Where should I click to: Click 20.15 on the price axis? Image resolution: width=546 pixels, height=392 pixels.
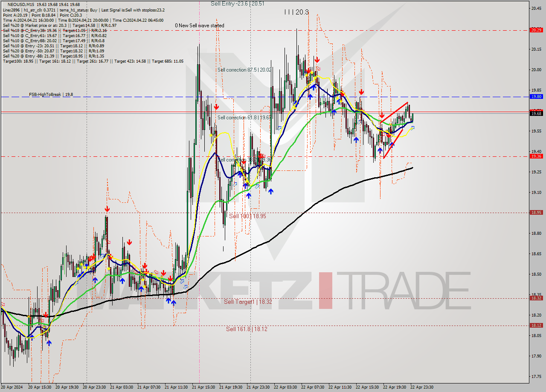click(536, 49)
